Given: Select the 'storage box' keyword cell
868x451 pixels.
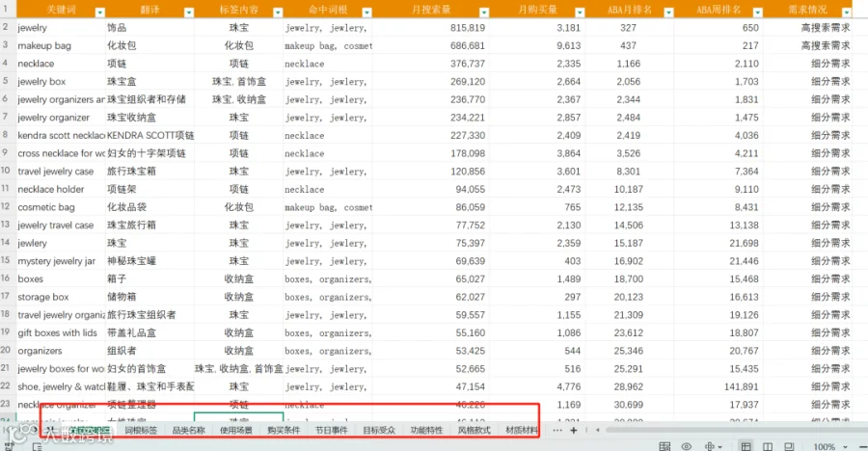Looking at the screenshot, I should click(x=61, y=297).
